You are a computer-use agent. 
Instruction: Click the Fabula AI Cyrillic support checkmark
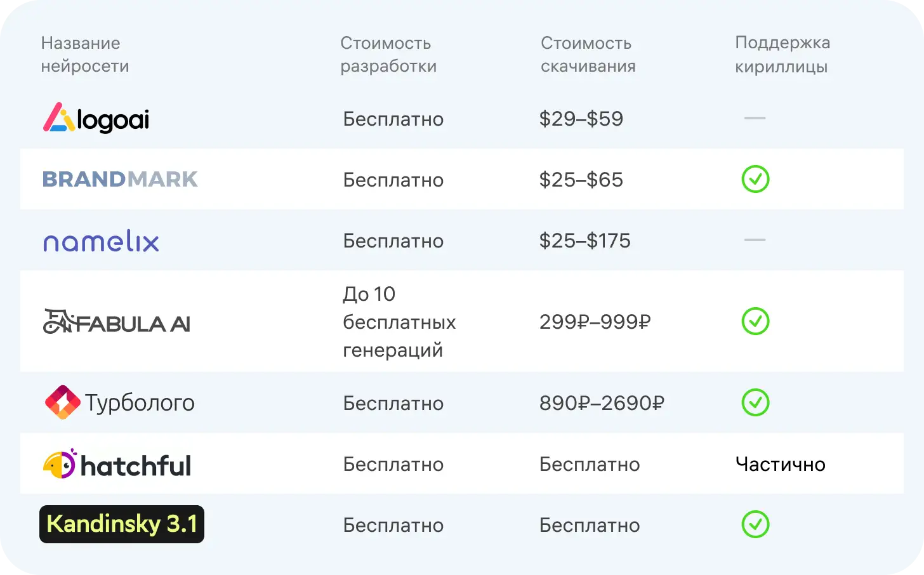pos(755,322)
